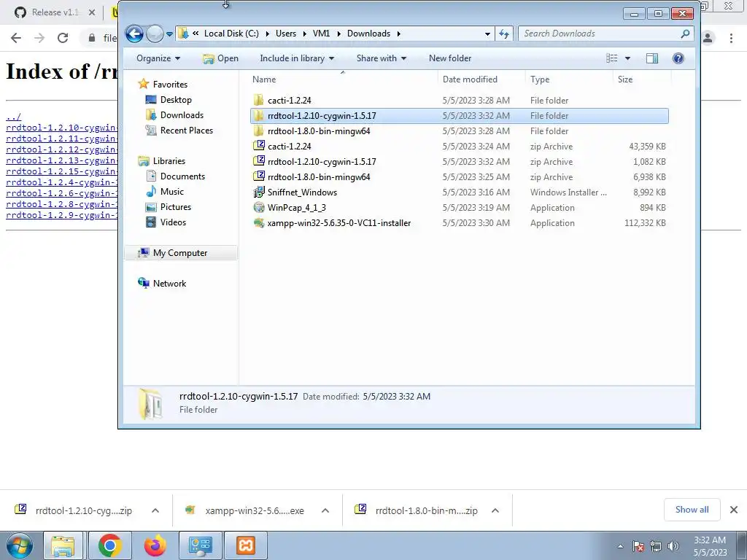Open the Music library

(171, 192)
